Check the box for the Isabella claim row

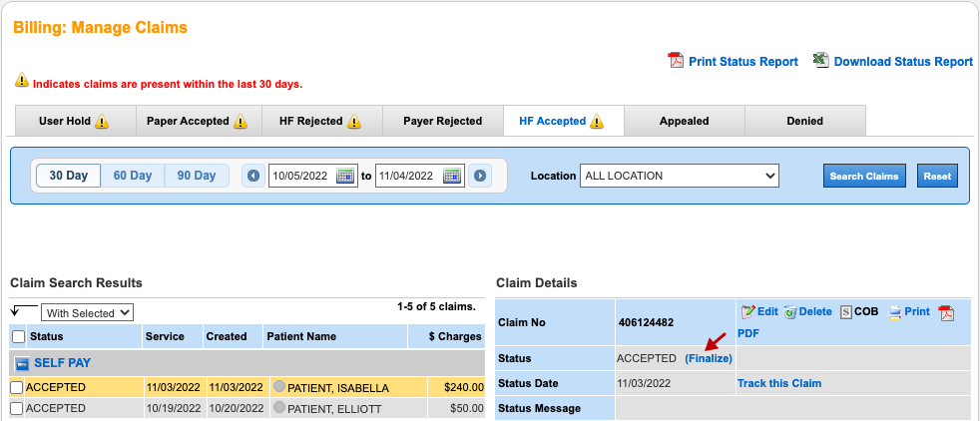[17, 388]
